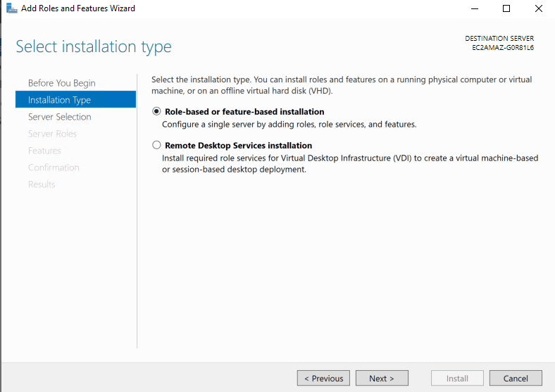Image resolution: width=555 pixels, height=392 pixels.
Task: Select Role-based or feature-based installation radio
Action: pos(156,111)
